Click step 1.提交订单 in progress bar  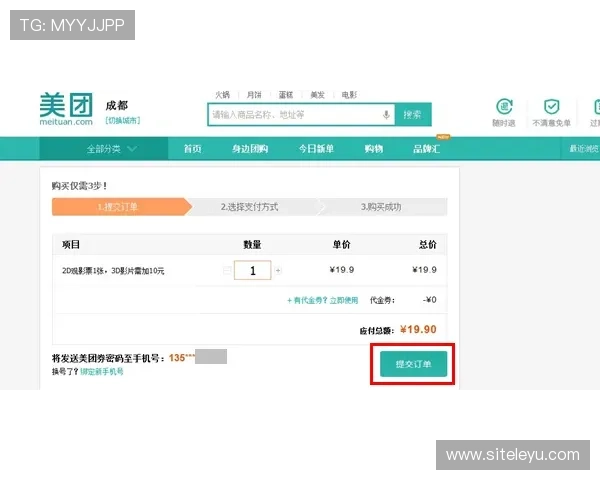(x=122, y=207)
